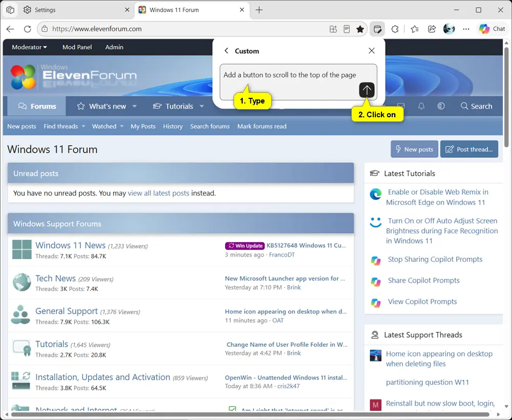
Task: Open Mod Panel
Action: [77, 47]
